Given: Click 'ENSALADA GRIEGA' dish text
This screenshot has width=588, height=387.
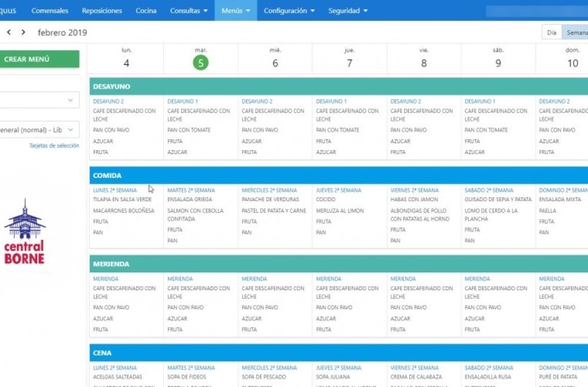Looking at the screenshot, I should point(190,200).
